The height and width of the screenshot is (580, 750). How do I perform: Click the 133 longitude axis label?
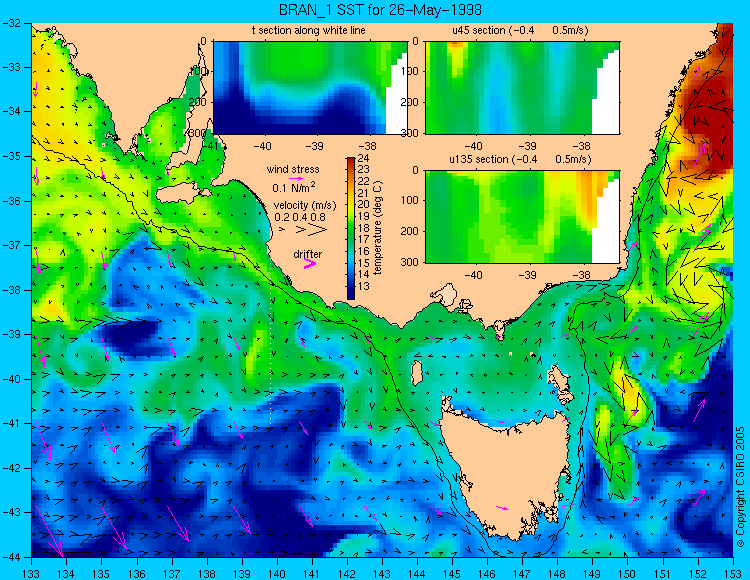click(x=32, y=572)
